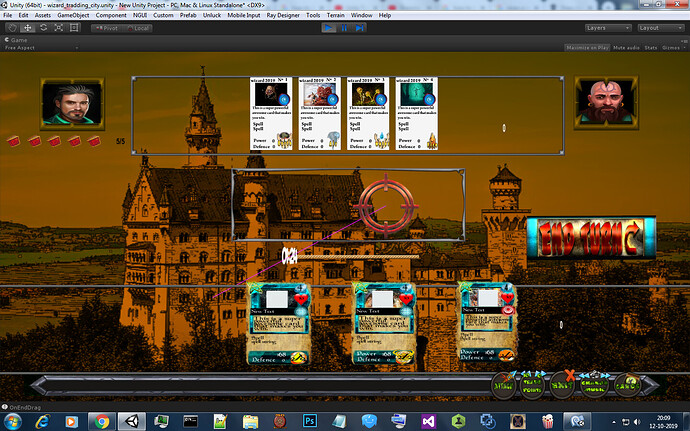690x431 pixels.
Task: Open the Windows Start menu
Action: point(12,422)
